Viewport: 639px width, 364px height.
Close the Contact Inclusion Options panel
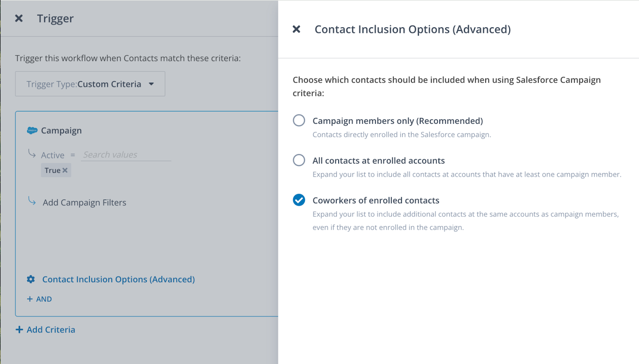[296, 29]
